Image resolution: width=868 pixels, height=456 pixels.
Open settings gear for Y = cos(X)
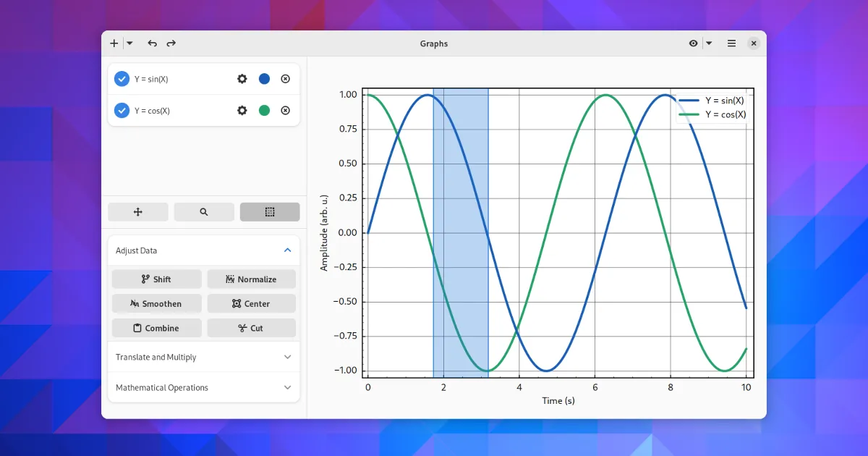242,111
